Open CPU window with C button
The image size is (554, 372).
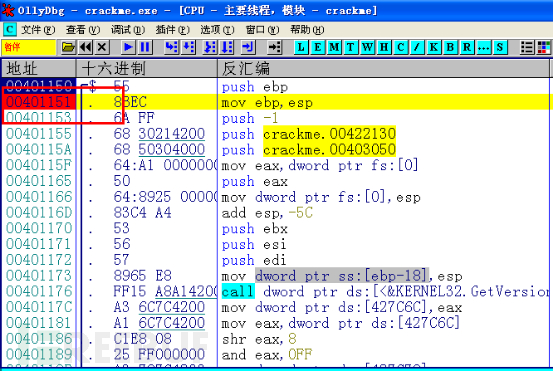(x=401, y=47)
